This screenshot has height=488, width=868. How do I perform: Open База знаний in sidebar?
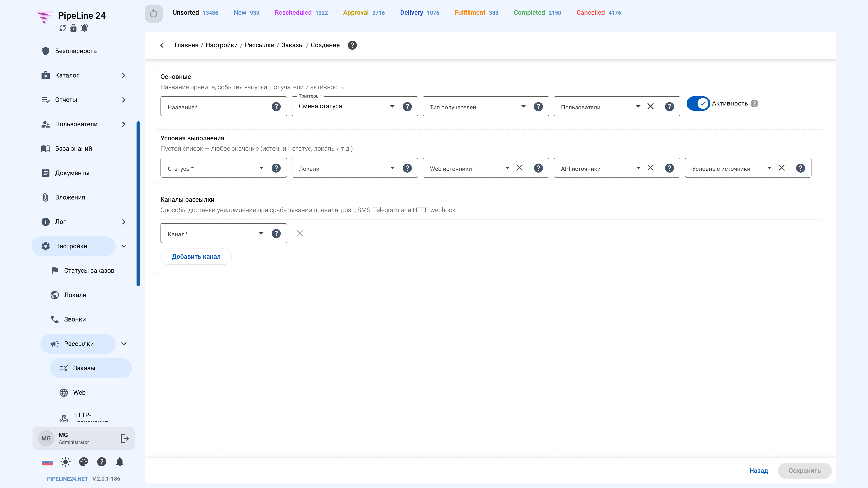tap(73, 148)
